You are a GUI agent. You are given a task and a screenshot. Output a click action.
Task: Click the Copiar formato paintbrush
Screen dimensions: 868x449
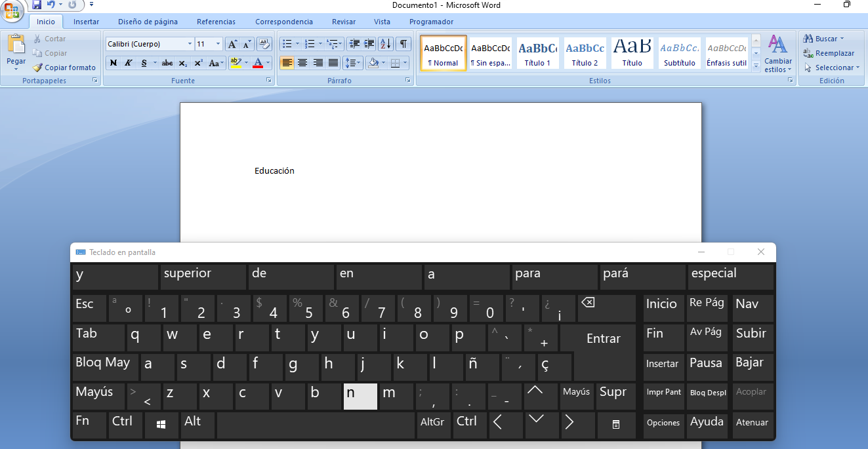[x=64, y=68]
